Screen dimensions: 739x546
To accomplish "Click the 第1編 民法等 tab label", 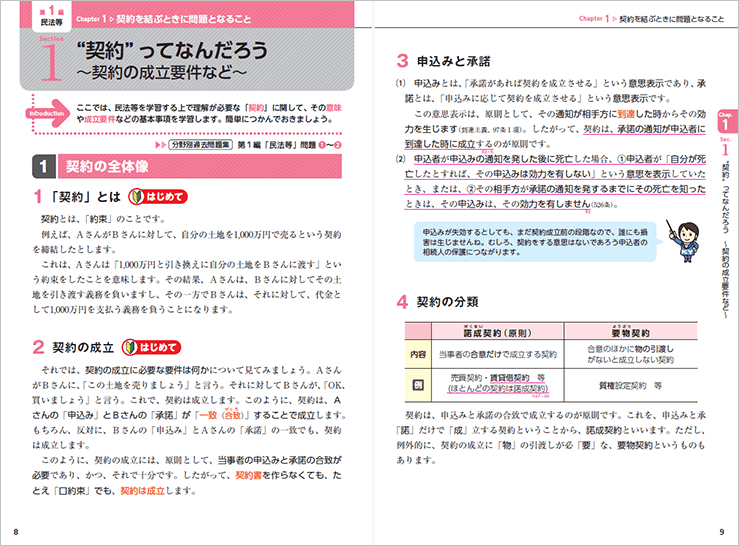I will click(x=51, y=16).
